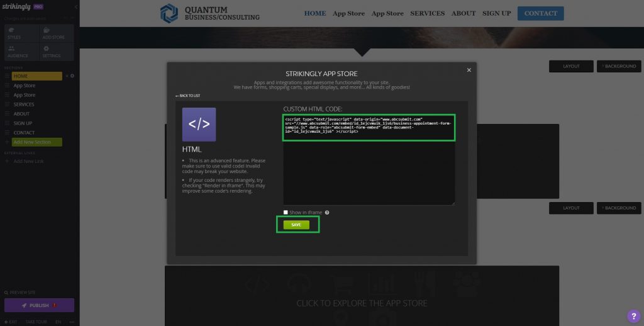Image resolution: width=644 pixels, height=326 pixels.
Task: Open the EN language selector
Action: click(x=58, y=322)
